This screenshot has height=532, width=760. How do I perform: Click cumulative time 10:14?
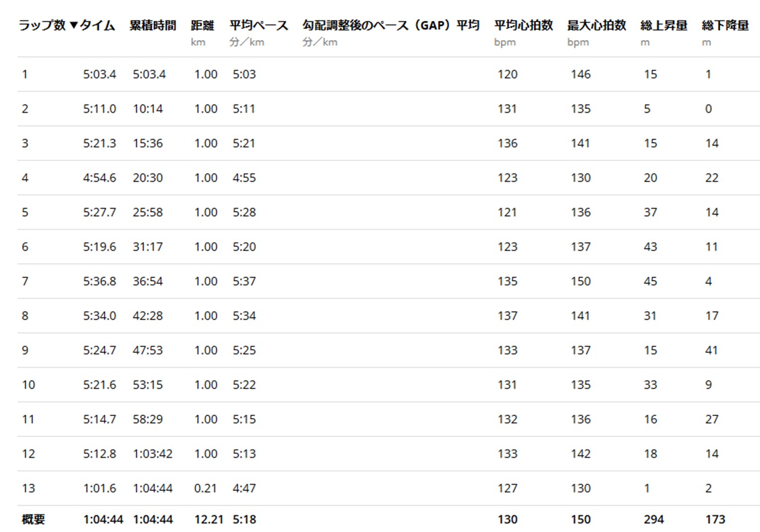[x=148, y=109]
